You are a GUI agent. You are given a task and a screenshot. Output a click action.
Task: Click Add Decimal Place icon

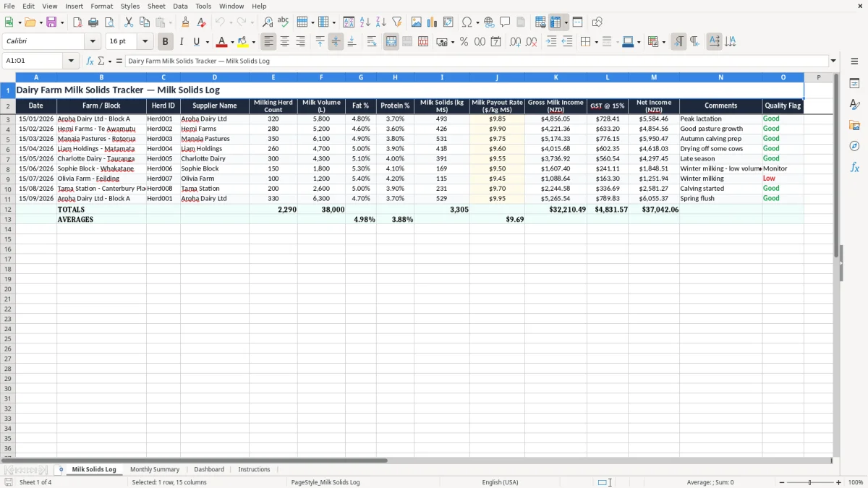point(515,42)
